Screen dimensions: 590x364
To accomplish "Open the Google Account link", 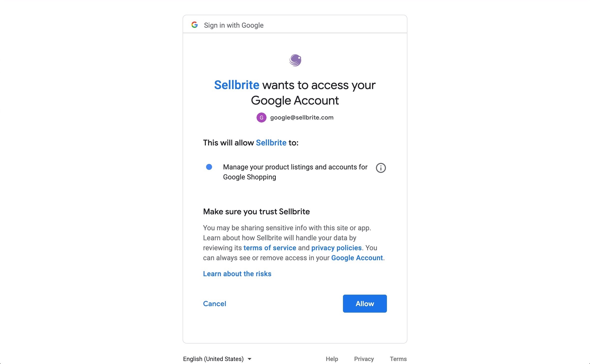I will pos(357,258).
